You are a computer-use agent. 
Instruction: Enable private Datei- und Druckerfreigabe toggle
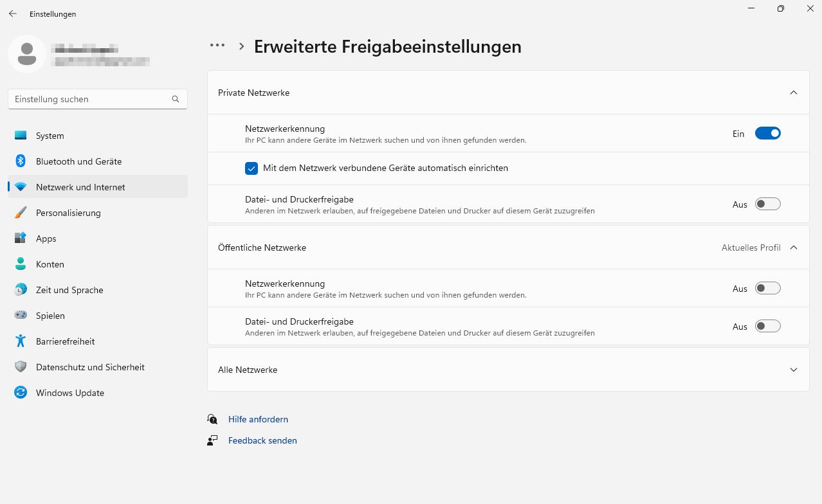767,204
